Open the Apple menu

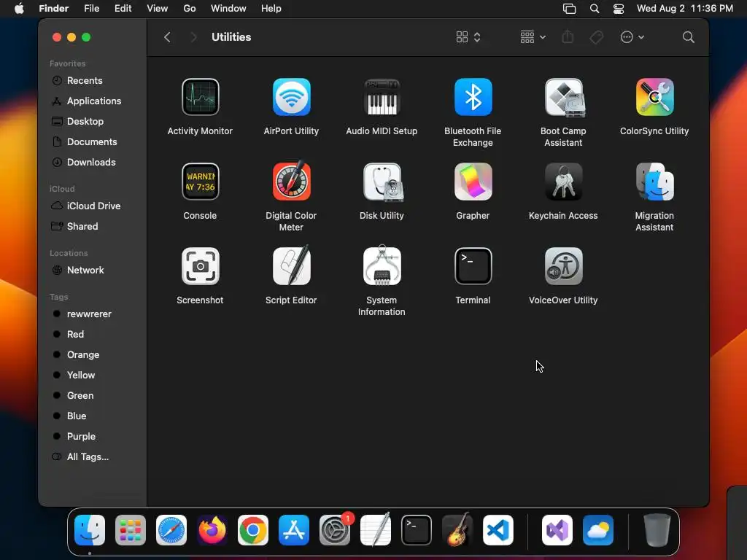[19, 9]
